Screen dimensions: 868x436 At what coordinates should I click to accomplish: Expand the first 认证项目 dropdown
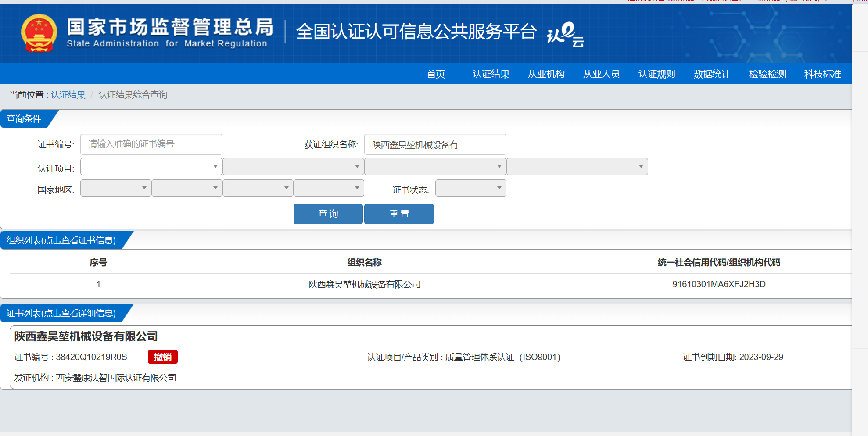point(151,167)
